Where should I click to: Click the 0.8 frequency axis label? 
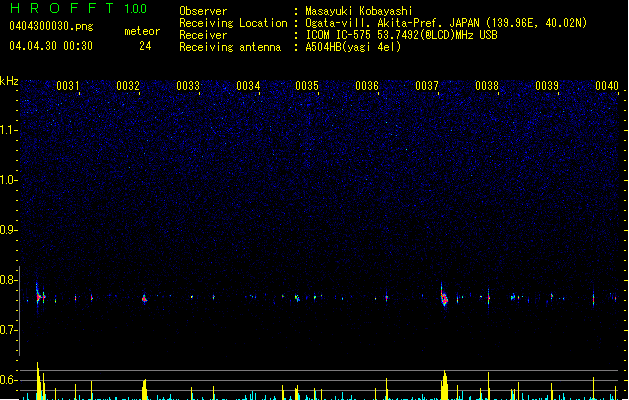[8, 280]
